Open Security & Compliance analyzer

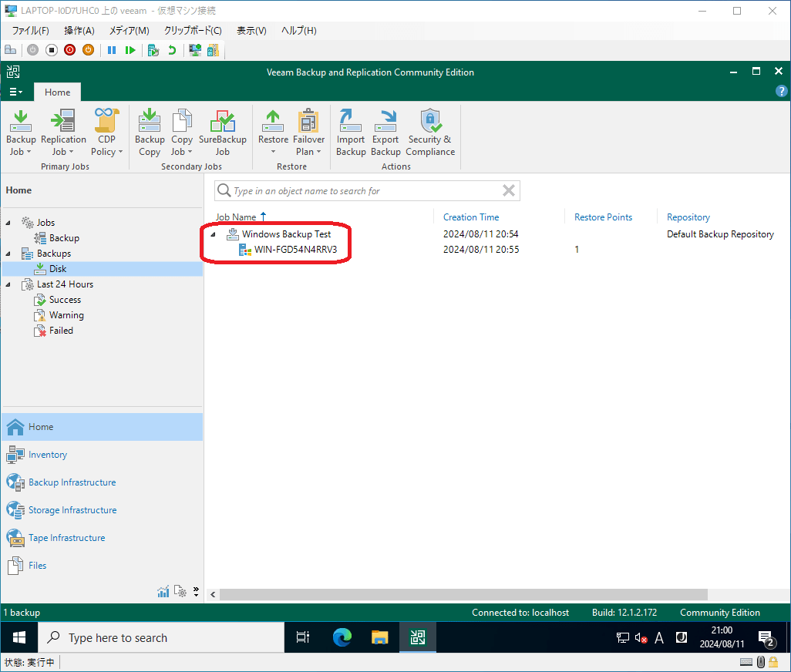[x=429, y=133]
